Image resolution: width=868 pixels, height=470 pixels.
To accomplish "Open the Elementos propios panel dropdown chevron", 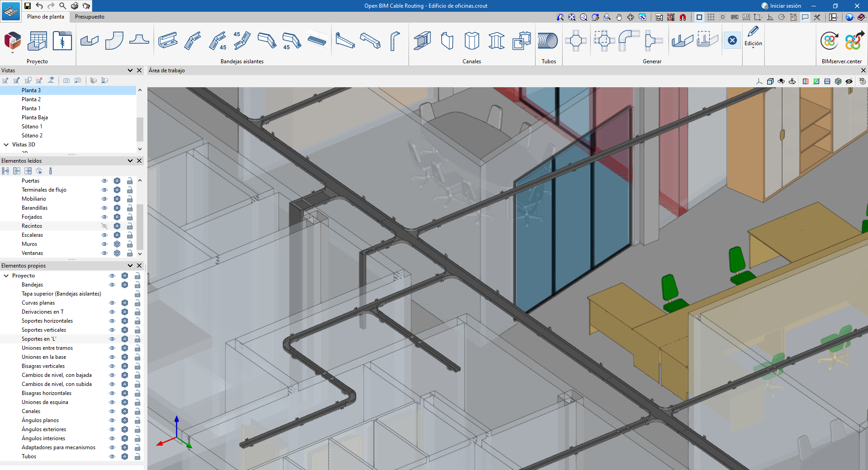I will tap(130, 266).
